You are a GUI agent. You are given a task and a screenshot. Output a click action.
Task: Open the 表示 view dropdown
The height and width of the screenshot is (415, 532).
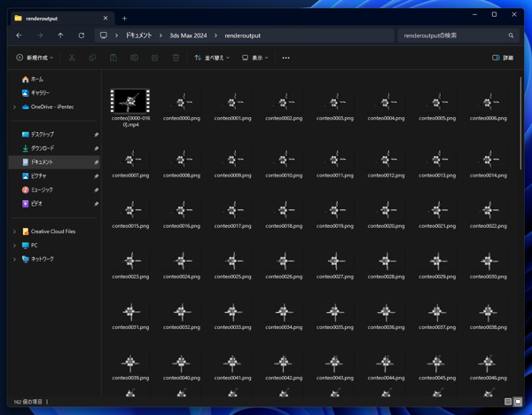[x=255, y=58]
